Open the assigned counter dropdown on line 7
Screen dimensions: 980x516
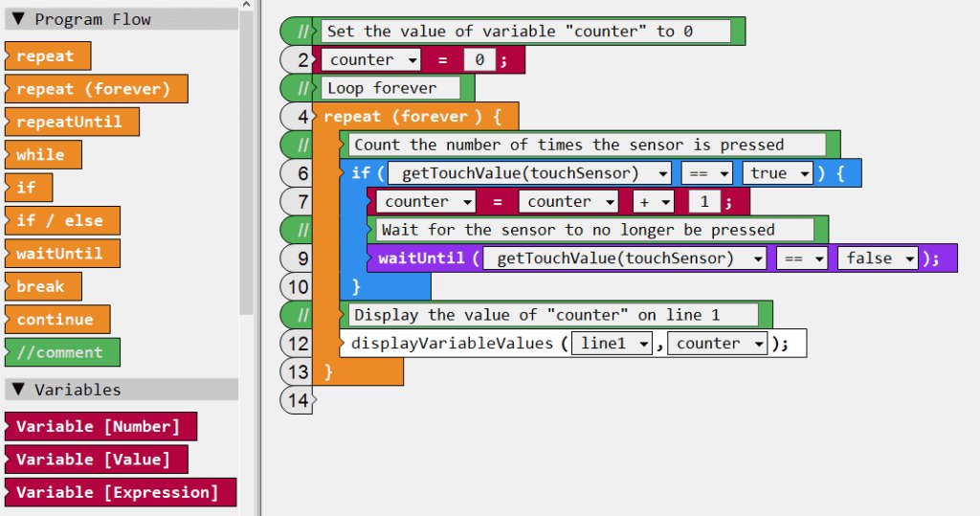coord(426,202)
